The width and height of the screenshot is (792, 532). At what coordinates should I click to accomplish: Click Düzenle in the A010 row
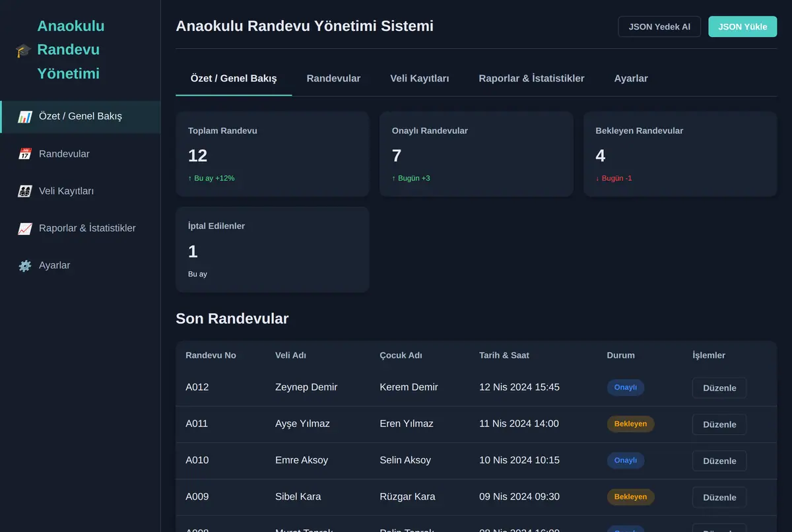[x=719, y=461]
